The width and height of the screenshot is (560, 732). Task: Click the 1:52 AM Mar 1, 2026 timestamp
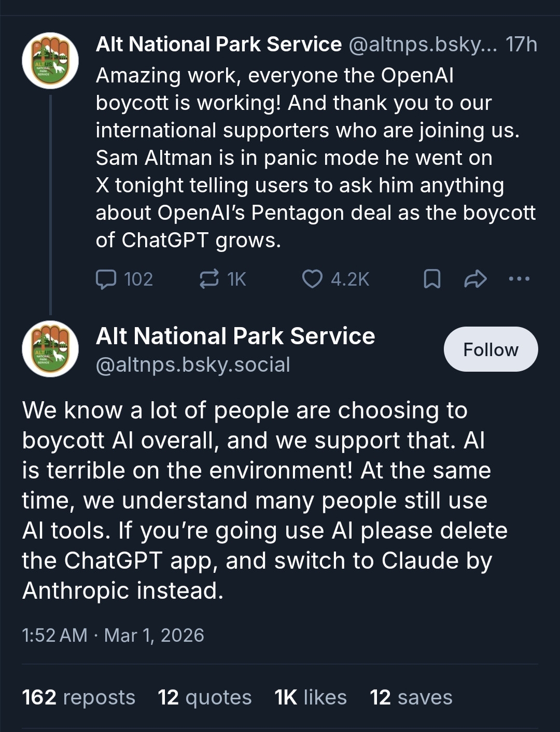[113, 635]
